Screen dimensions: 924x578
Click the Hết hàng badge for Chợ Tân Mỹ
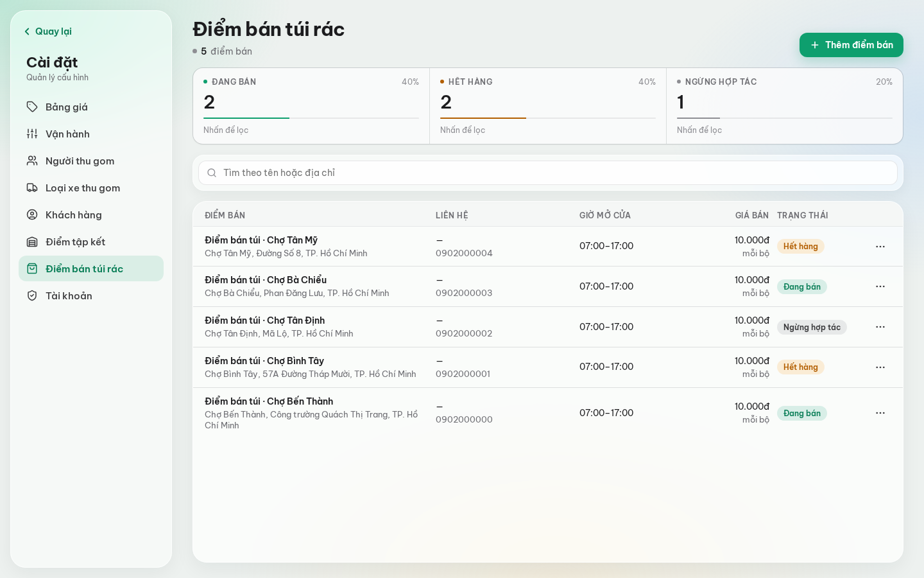(800, 247)
